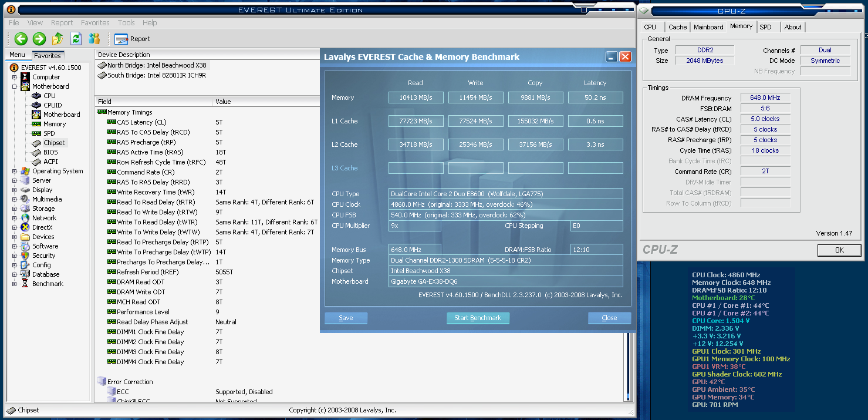868x420 pixels.
Task: Open the Report menu in the menu bar
Action: point(62,23)
